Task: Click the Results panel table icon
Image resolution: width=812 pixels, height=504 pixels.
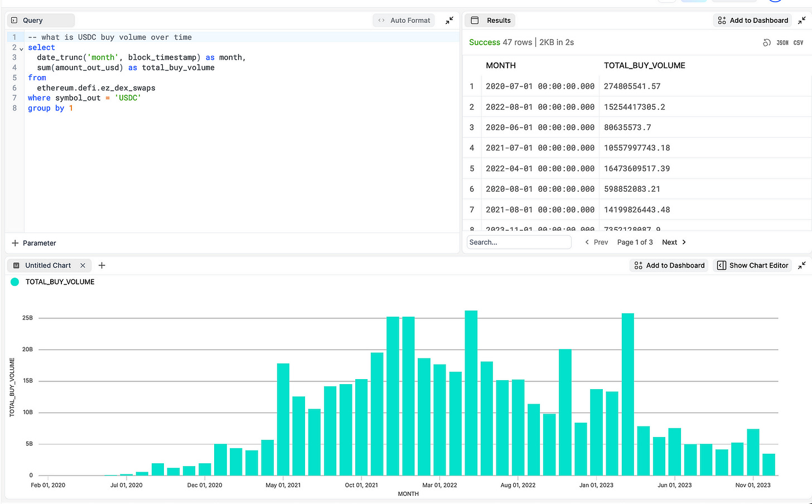Action: pyautogui.click(x=475, y=21)
